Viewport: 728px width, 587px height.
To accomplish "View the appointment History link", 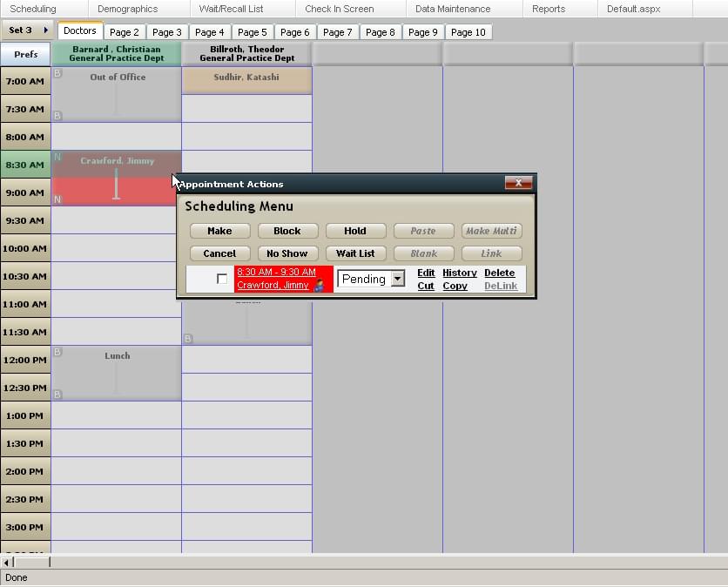I will tap(459, 273).
